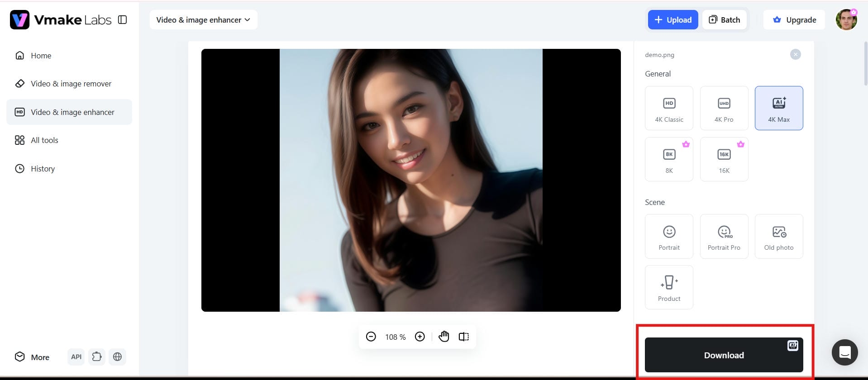868x380 pixels.
Task: Click the crown badge on 16K
Action: (x=741, y=144)
